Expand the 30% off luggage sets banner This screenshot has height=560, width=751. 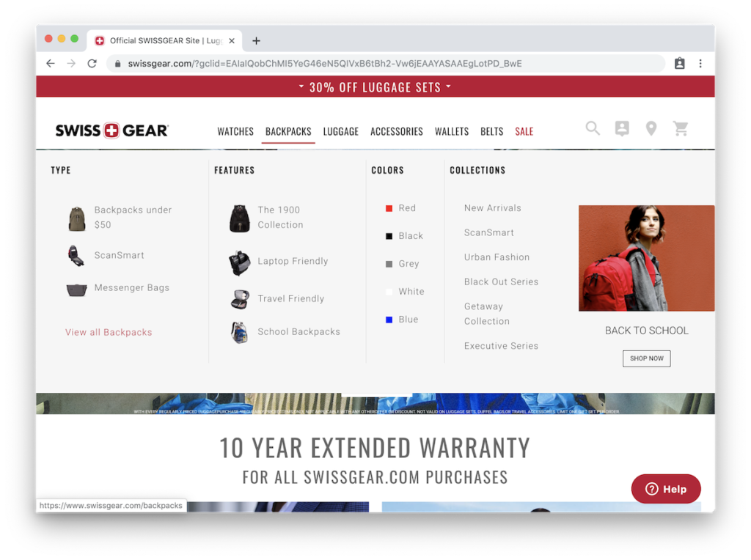[375, 87]
